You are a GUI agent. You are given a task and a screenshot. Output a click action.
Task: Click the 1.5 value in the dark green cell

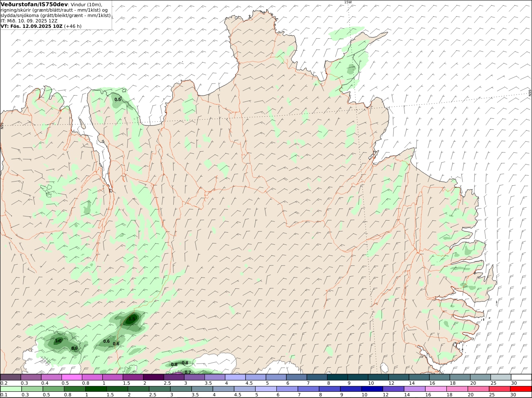[x=132, y=319]
